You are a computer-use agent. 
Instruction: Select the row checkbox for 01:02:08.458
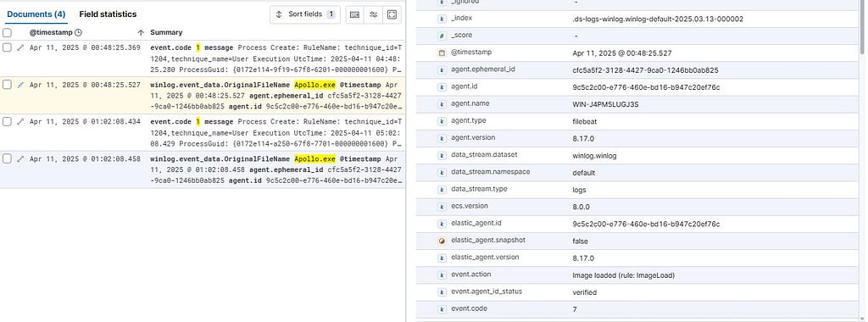[7, 158]
